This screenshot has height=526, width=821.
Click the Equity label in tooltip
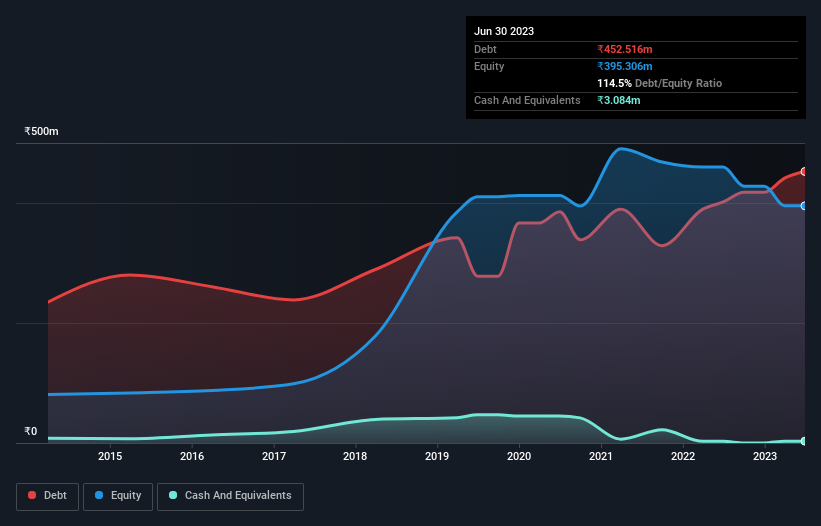point(489,66)
